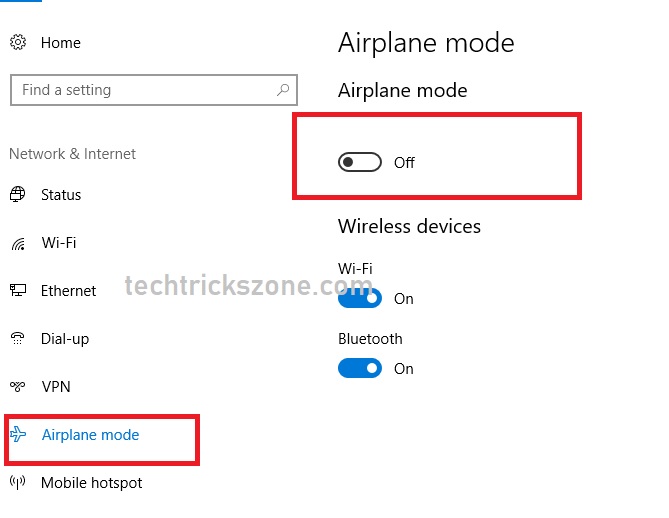Click the Status globe icon
The width and height of the screenshot is (669, 518).
pyautogui.click(x=18, y=195)
